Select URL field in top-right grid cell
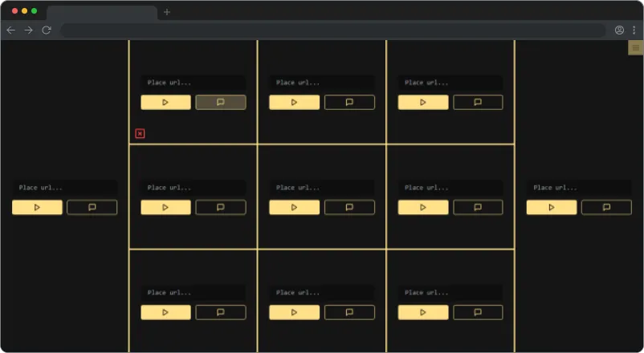The width and height of the screenshot is (644, 353). (x=450, y=83)
